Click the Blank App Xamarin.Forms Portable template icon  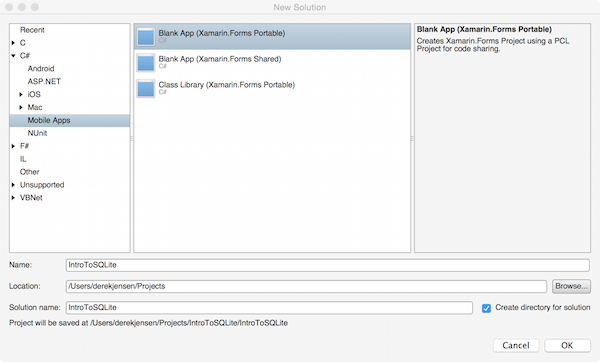pos(146,37)
